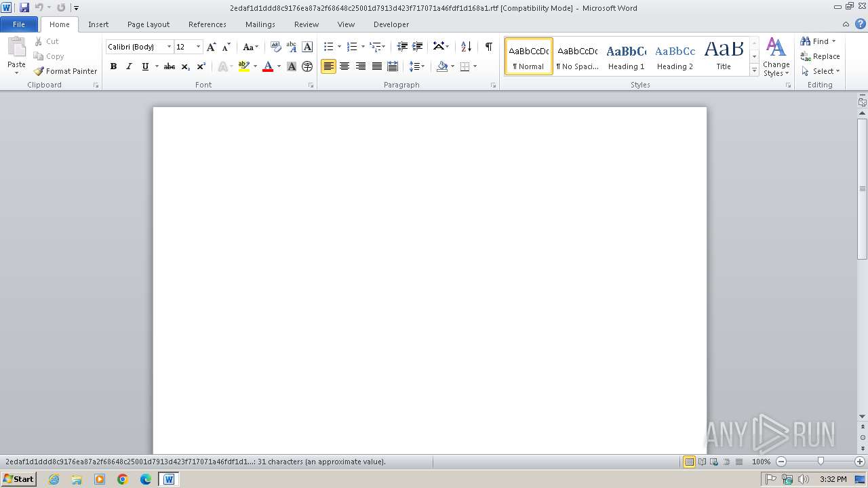Viewport: 868px width, 488px height.
Task: Click the Increase Indent icon
Action: coord(418,47)
